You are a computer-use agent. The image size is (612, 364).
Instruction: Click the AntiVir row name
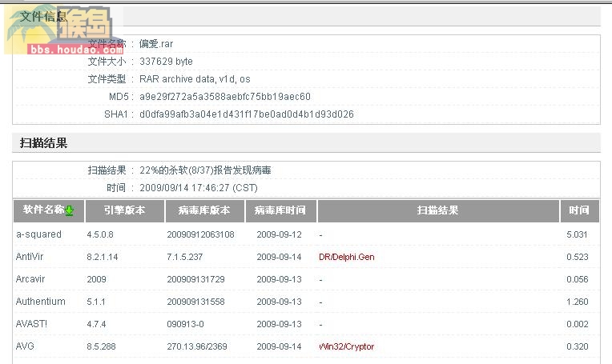(x=30, y=257)
